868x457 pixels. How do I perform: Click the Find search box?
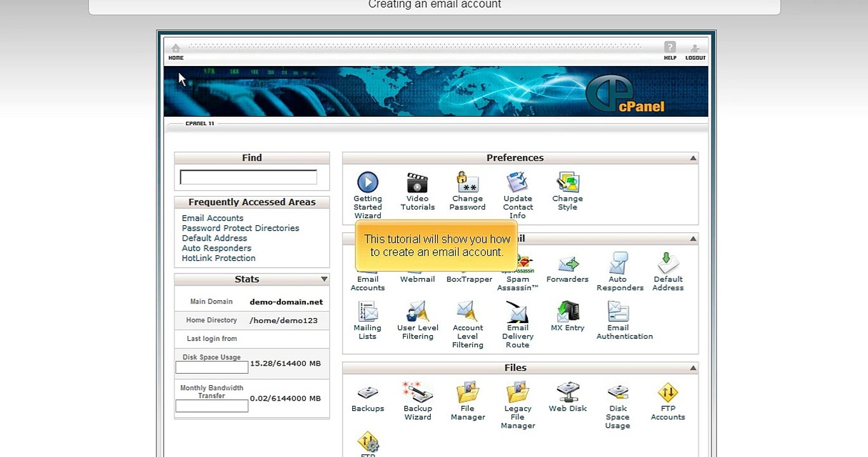(248, 177)
